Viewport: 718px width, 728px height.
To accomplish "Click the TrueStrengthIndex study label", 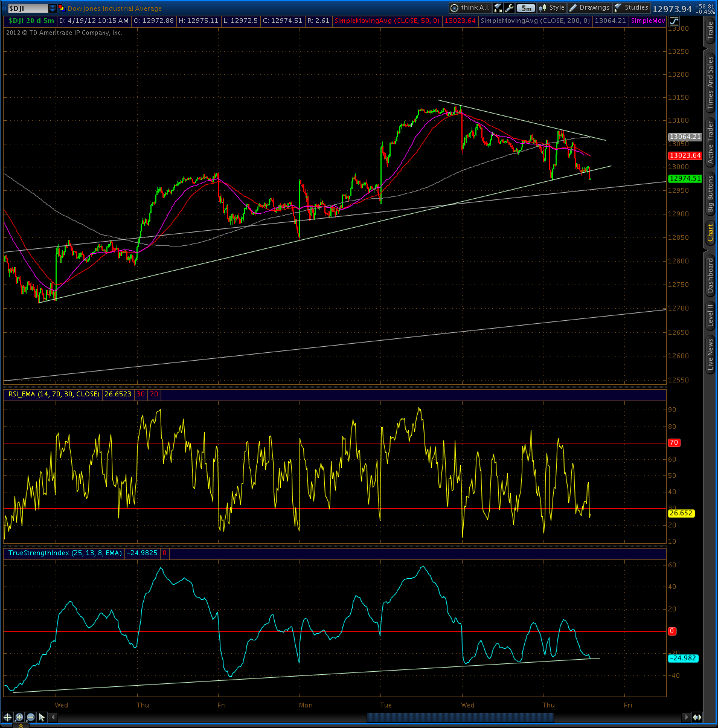I will click(x=65, y=553).
